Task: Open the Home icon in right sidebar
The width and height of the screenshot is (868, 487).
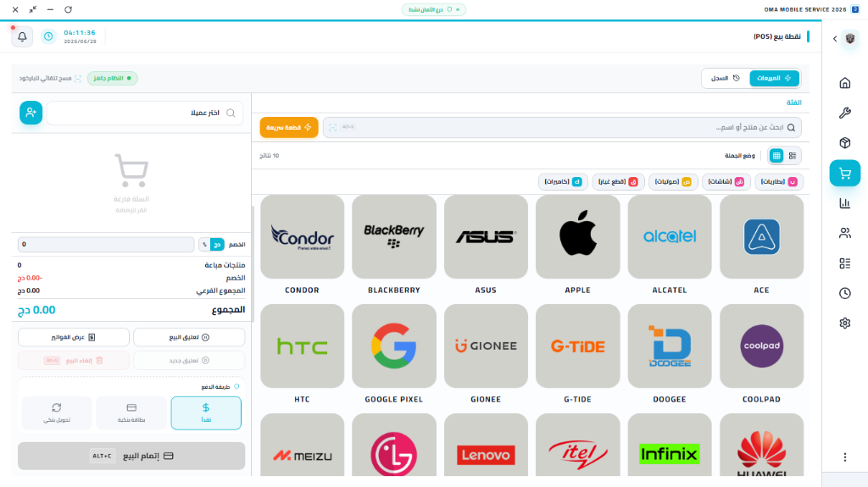Action: [845, 83]
